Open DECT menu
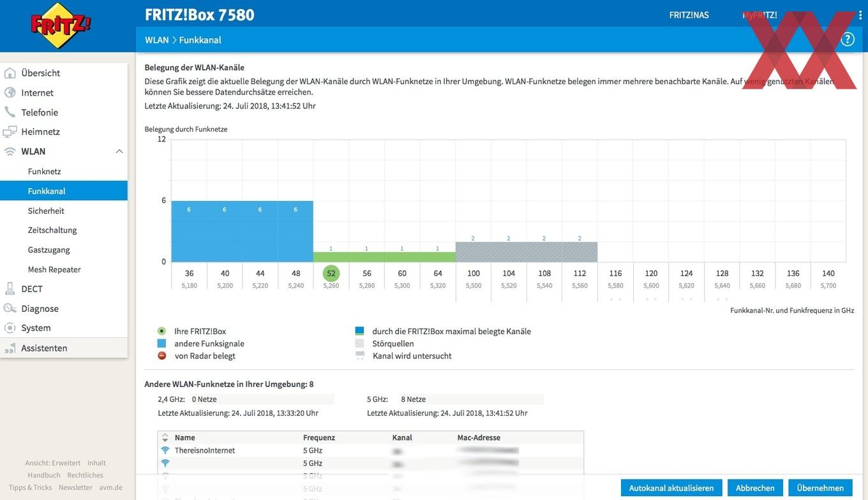 click(x=32, y=288)
